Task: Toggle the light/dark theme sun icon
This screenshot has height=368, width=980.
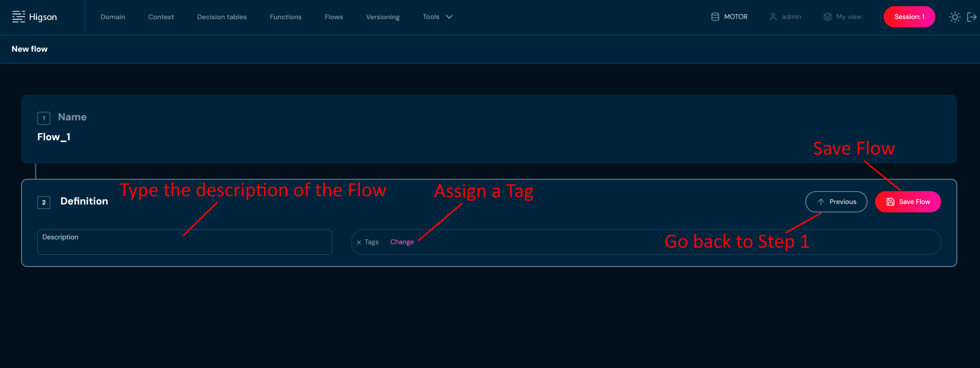Action: coord(955,17)
